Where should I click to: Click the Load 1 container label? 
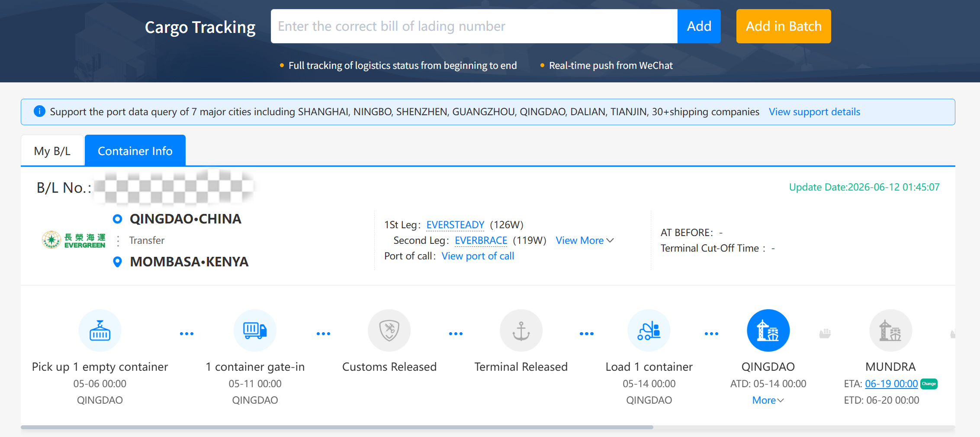click(x=649, y=367)
